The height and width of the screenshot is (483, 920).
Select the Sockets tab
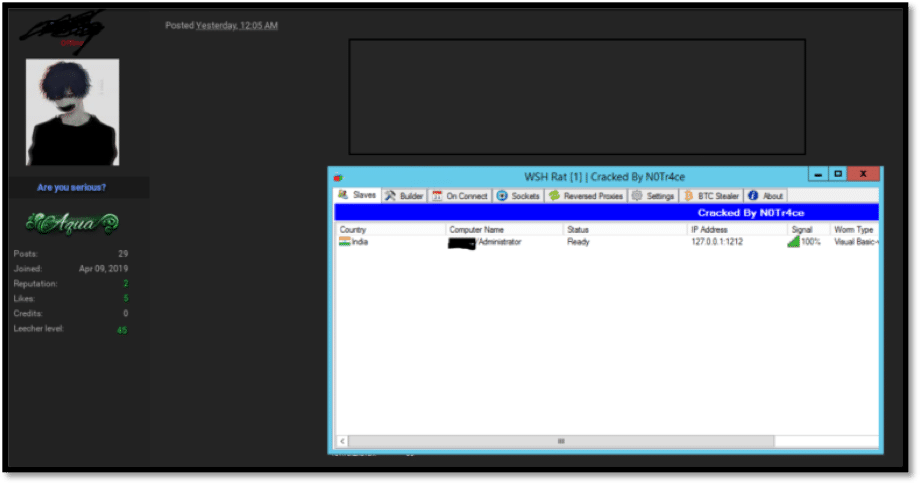click(518, 196)
